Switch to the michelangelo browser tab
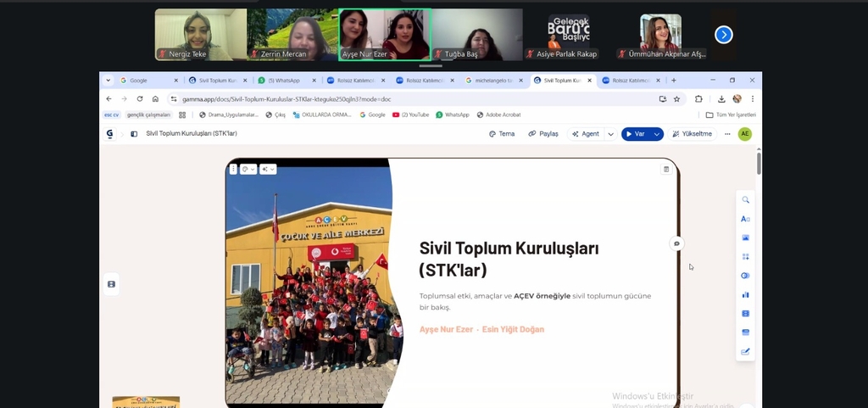 pyautogui.click(x=492, y=81)
